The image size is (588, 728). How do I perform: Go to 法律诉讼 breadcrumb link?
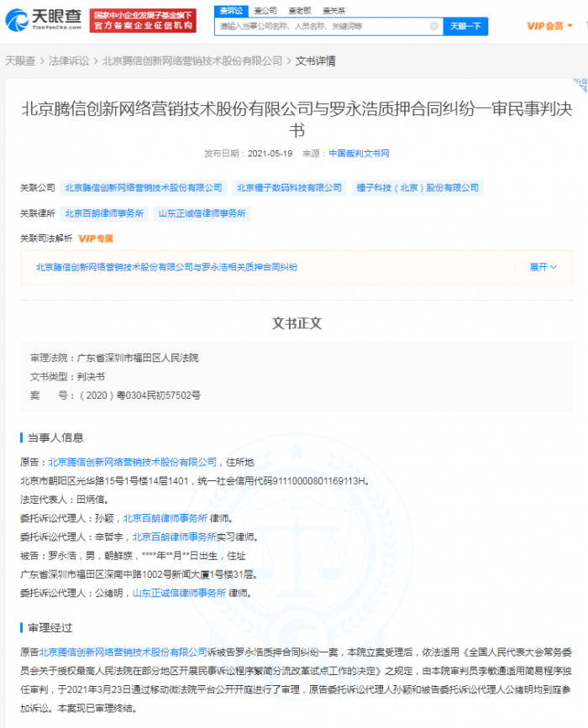click(69, 60)
